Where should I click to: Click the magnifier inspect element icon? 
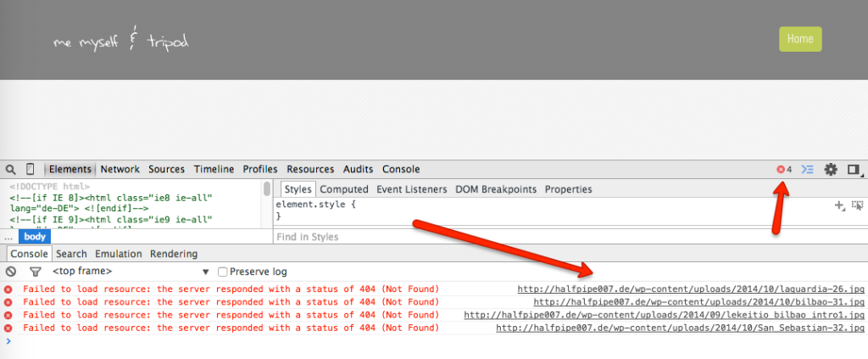click(10, 170)
